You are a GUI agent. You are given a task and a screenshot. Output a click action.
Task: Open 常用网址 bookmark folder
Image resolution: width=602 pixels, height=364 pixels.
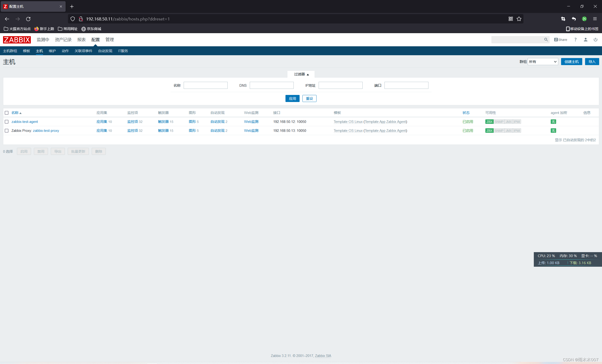[x=68, y=29]
